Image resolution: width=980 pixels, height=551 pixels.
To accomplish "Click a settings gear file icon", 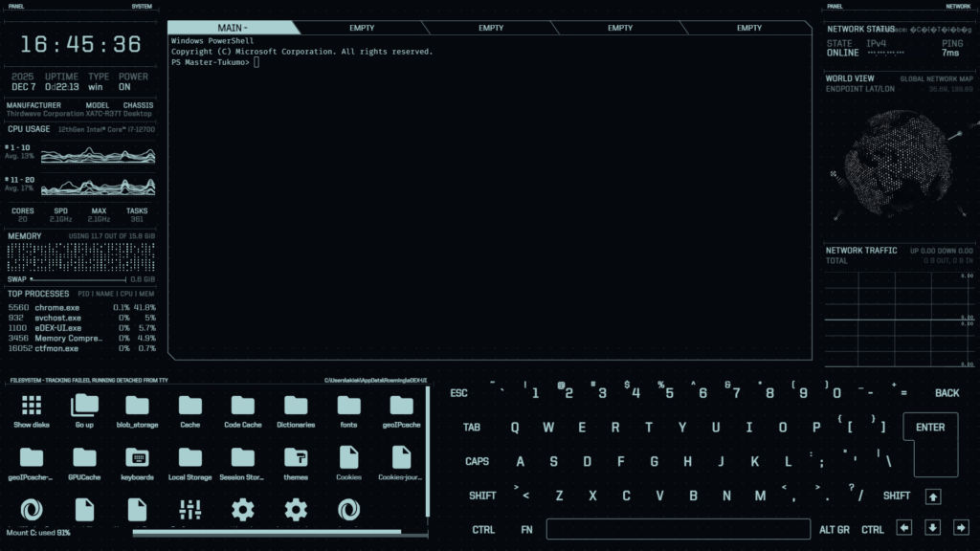I will coord(242,510).
